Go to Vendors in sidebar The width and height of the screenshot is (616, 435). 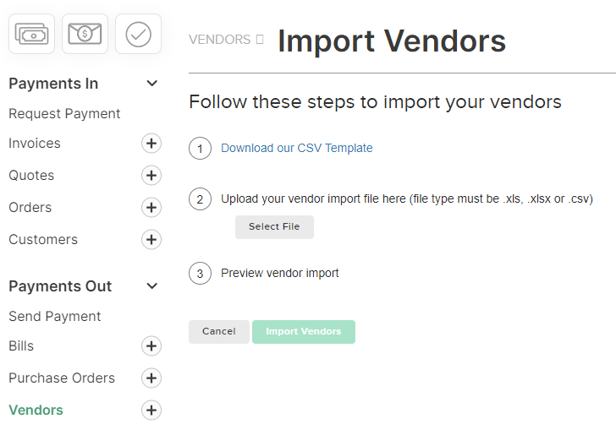tap(36, 410)
